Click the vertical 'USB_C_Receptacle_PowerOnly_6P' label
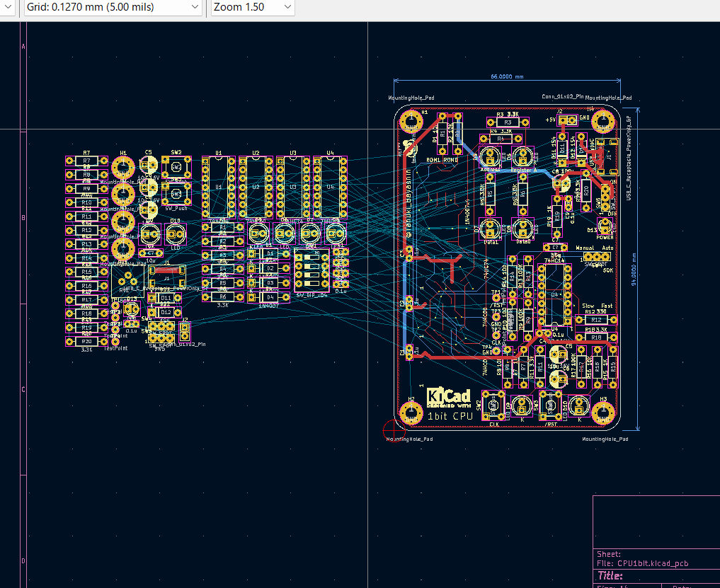Screen dimensions: 720x588 [x=629, y=158]
